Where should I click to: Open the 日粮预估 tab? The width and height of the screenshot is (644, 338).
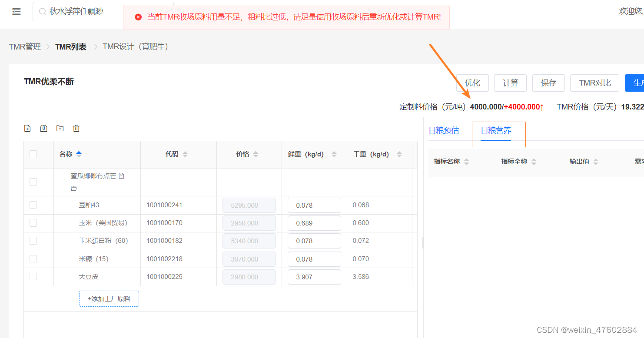(x=444, y=130)
